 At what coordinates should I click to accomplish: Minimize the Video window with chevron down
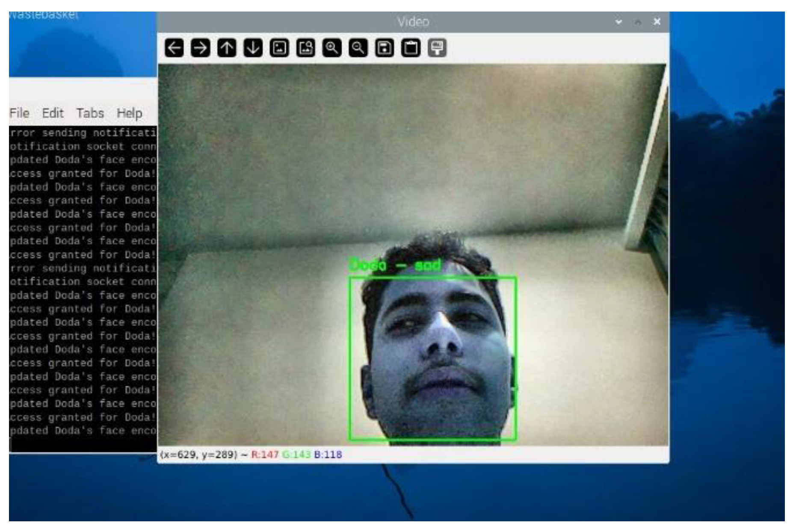click(x=618, y=22)
